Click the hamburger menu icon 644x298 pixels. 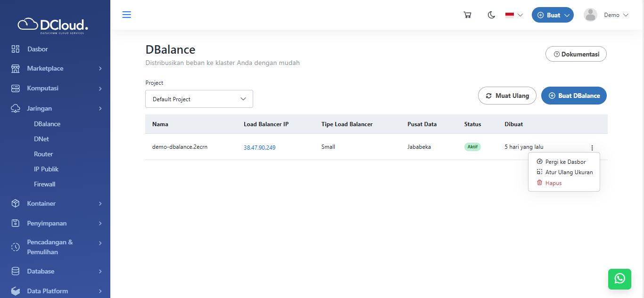(126, 15)
